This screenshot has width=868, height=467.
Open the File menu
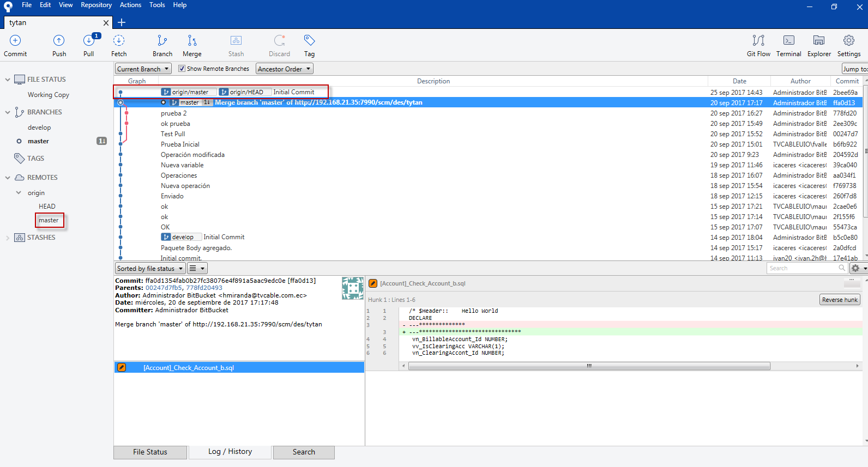click(27, 5)
